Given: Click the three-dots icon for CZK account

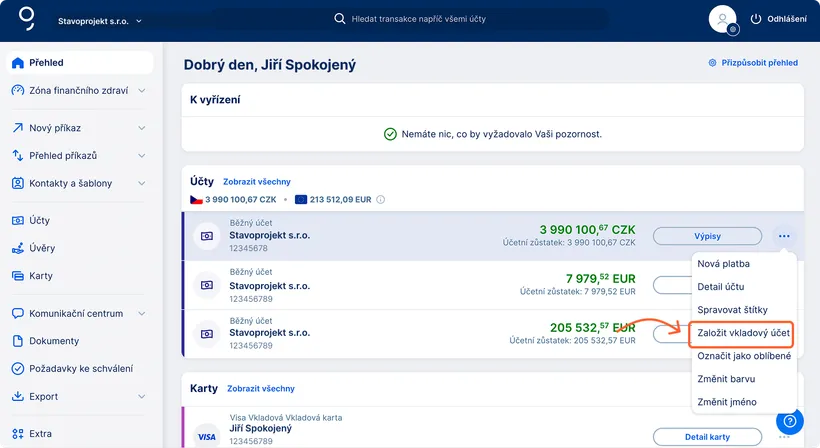Looking at the screenshot, I should 784,236.
